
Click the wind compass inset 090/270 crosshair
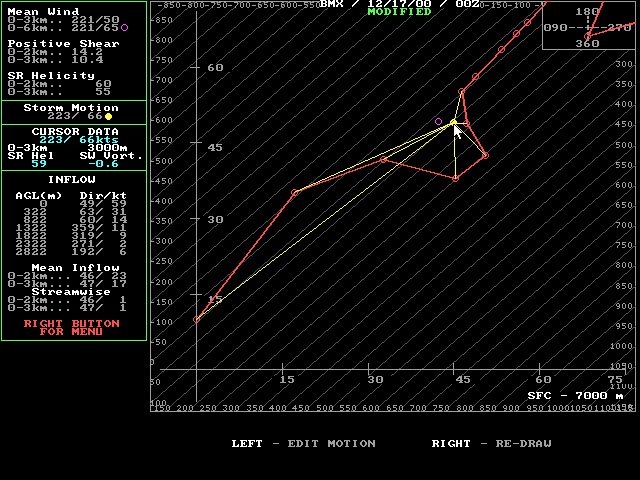(588, 28)
